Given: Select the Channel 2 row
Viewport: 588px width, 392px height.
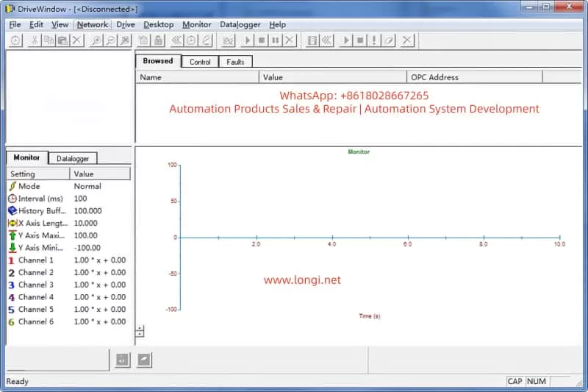Looking at the screenshot, I should (69, 273).
